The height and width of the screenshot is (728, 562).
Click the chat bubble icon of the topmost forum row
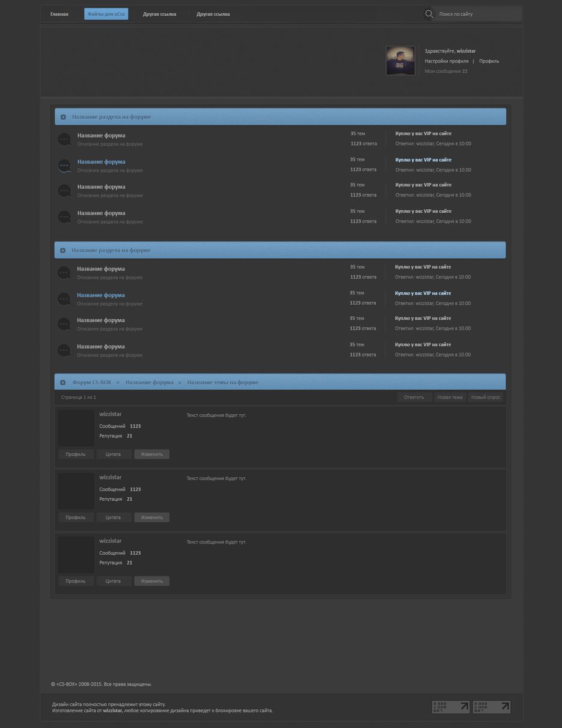coord(64,139)
